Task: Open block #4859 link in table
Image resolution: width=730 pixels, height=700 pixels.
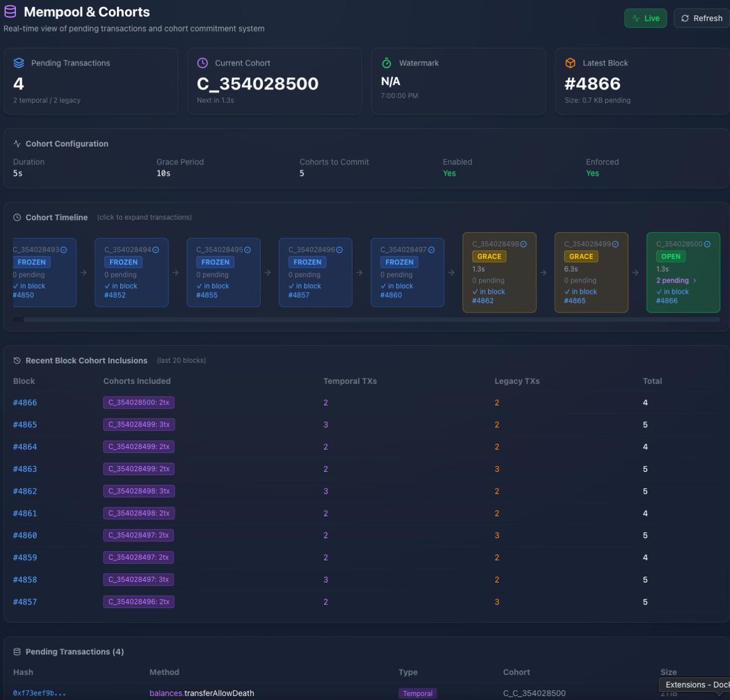Action: point(25,558)
